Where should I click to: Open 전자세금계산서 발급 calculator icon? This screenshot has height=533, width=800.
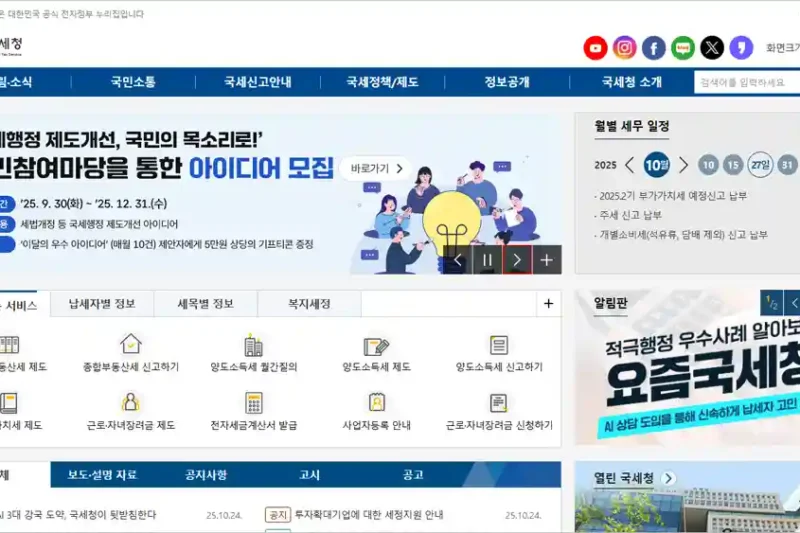[254, 403]
